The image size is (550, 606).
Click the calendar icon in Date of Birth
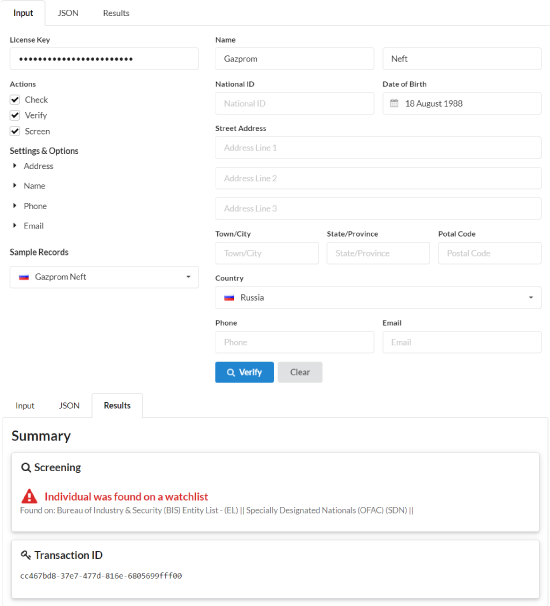point(394,103)
